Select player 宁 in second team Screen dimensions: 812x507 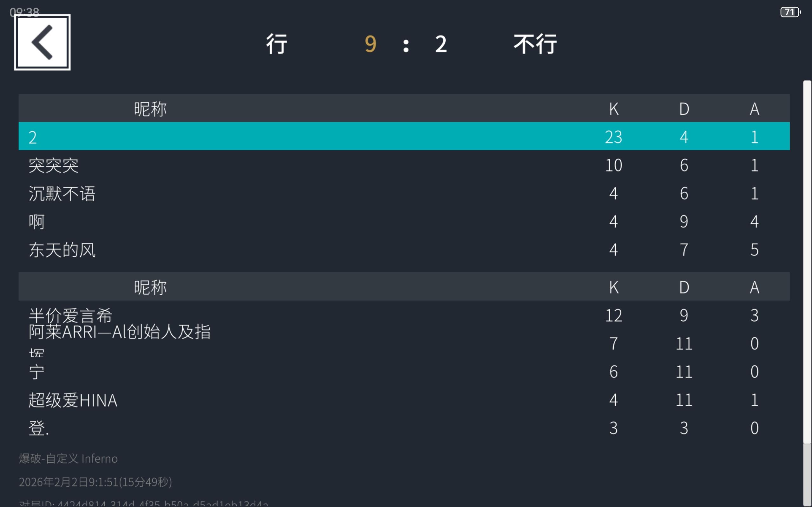[36, 372]
